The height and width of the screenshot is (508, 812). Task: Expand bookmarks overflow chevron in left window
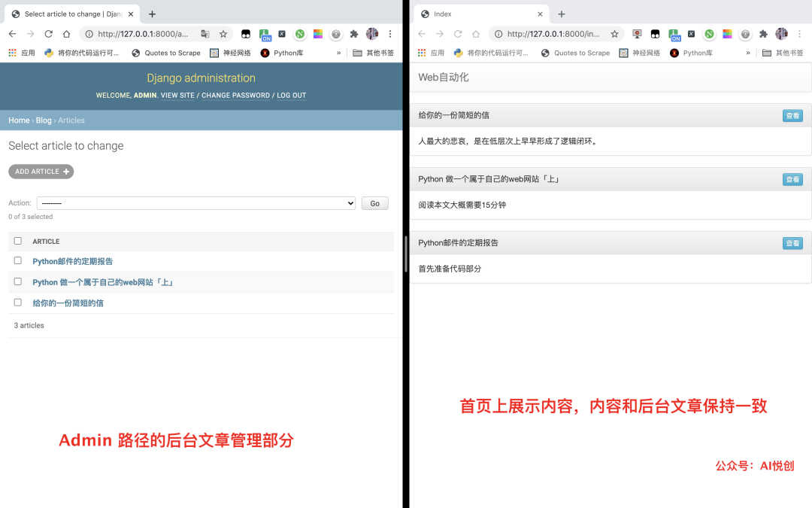(x=338, y=53)
